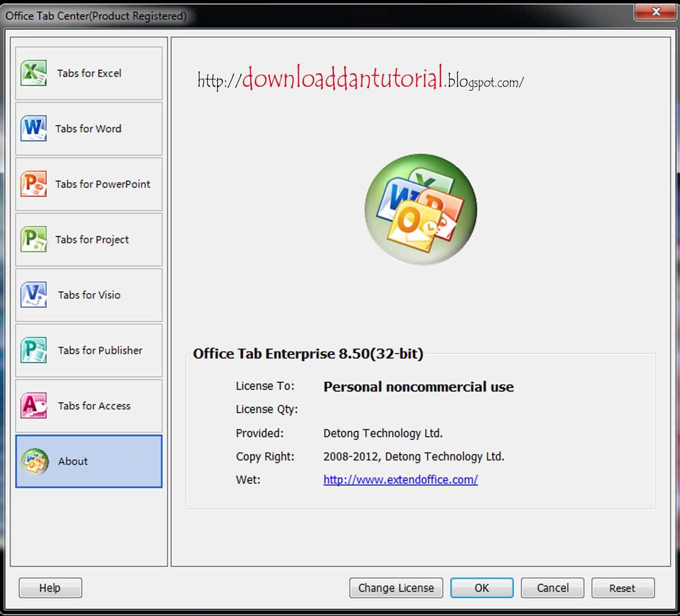Open the Tabs for Excel section
680x616 pixels.
pos(89,73)
